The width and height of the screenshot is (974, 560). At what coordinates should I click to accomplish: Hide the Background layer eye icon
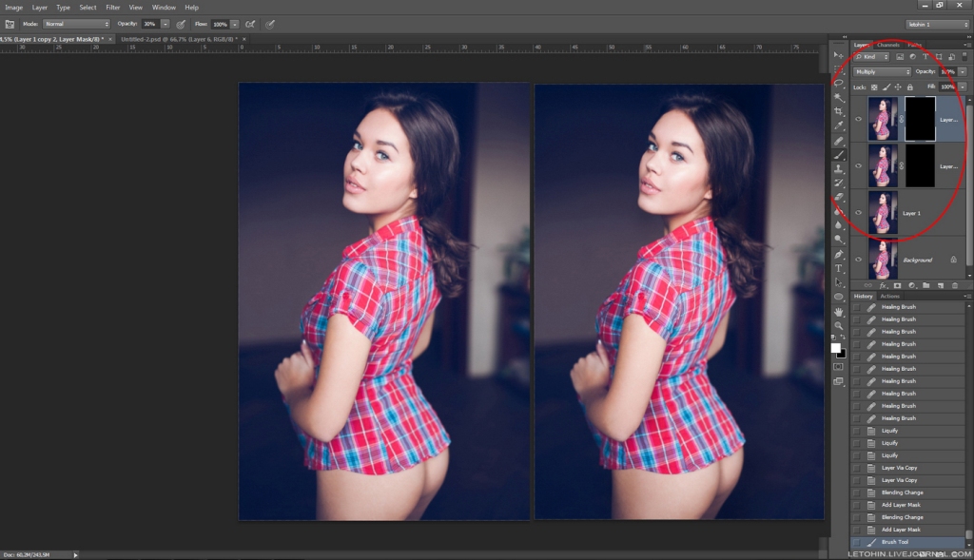[x=858, y=260]
